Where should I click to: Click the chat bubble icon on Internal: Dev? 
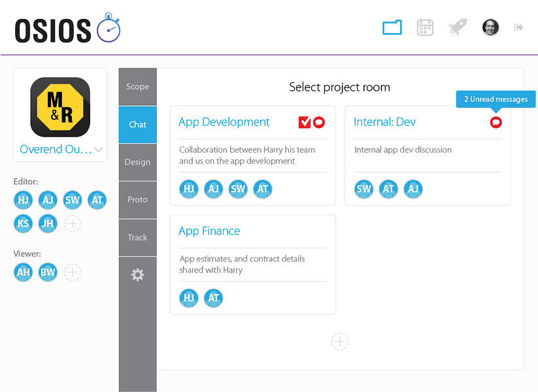click(496, 122)
